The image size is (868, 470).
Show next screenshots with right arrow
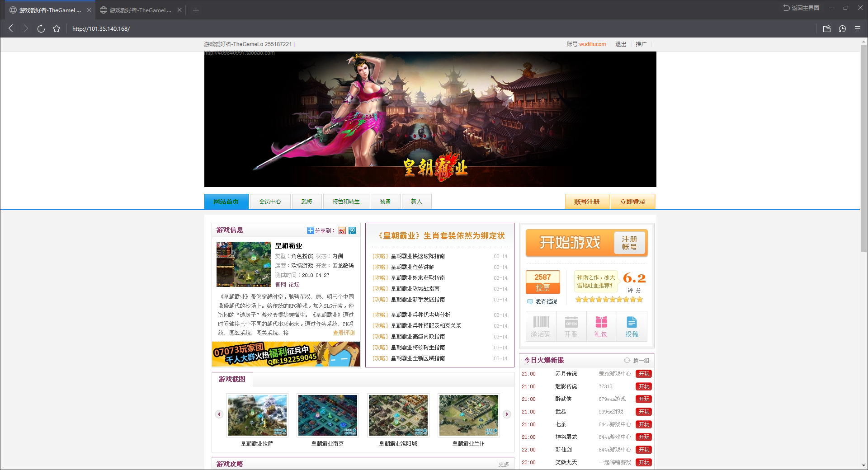pos(507,414)
